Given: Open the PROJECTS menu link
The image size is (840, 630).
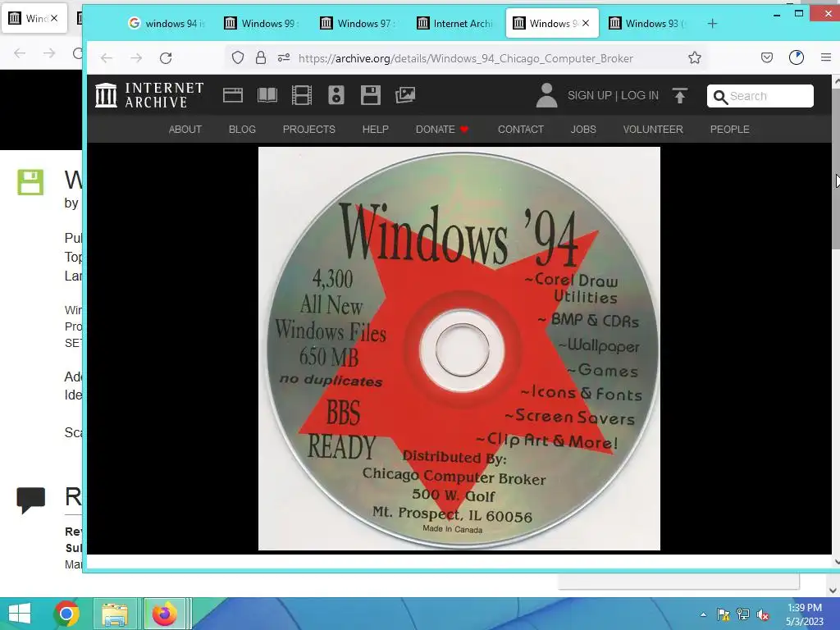Looking at the screenshot, I should point(309,129).
